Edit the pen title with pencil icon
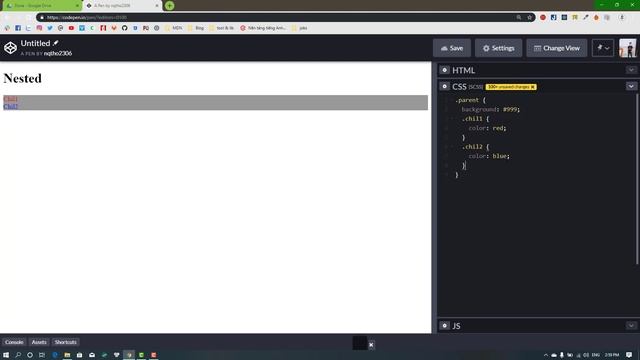Screen dimensions: 640x360 56,43
